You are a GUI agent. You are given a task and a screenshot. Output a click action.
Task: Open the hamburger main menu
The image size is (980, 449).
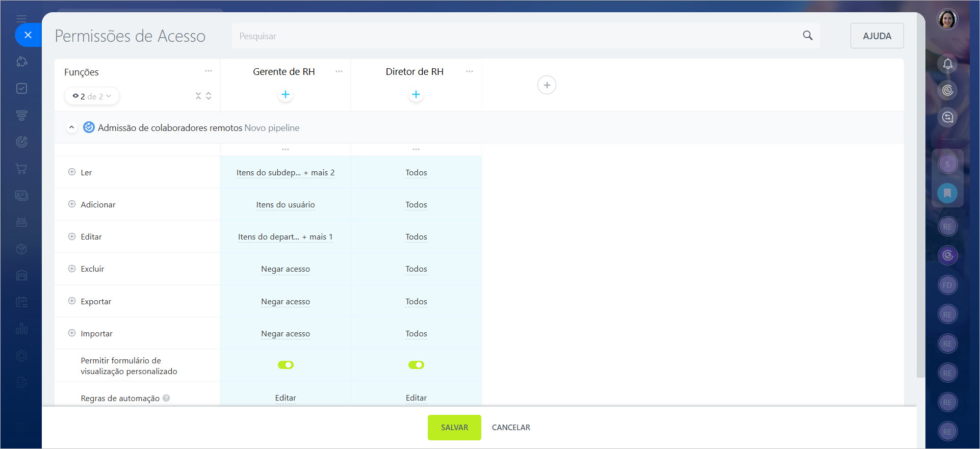pyautogui.click(x=21, y=19)
